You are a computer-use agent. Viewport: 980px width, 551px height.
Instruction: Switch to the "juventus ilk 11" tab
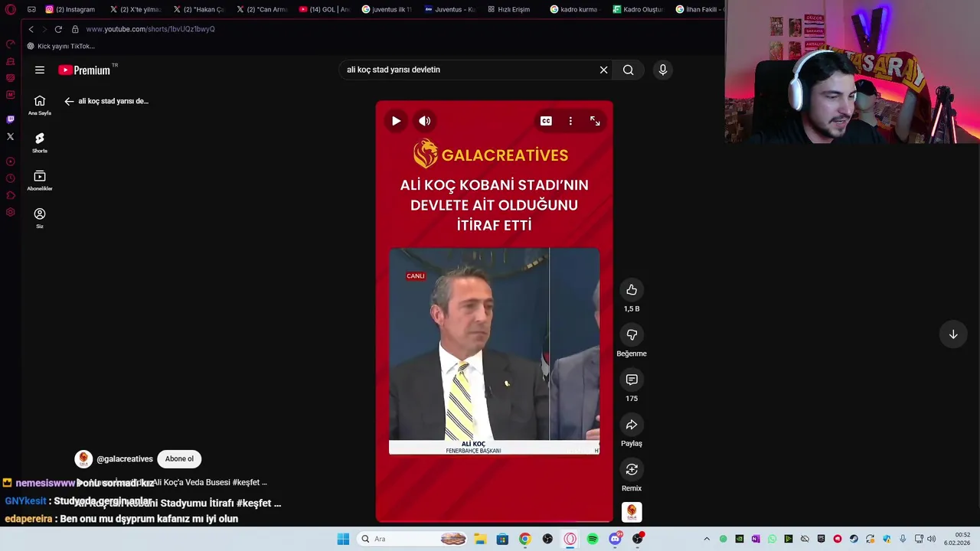(387, 9)
